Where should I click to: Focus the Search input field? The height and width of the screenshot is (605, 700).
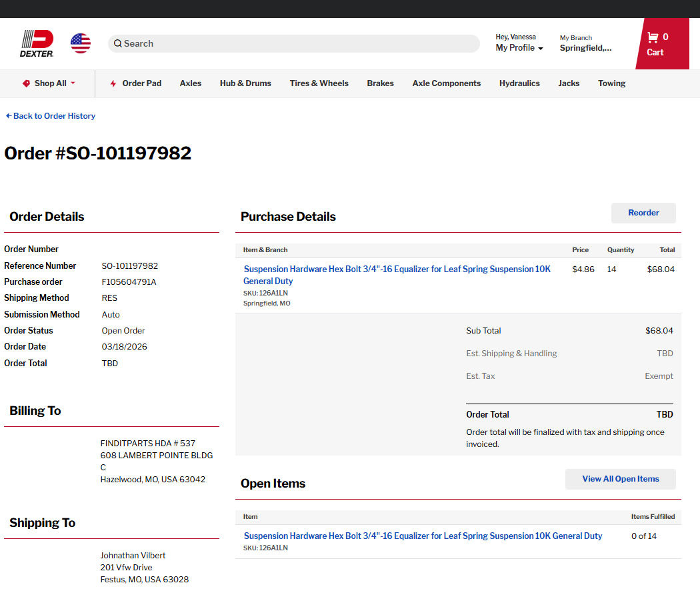tap(294, 43)
